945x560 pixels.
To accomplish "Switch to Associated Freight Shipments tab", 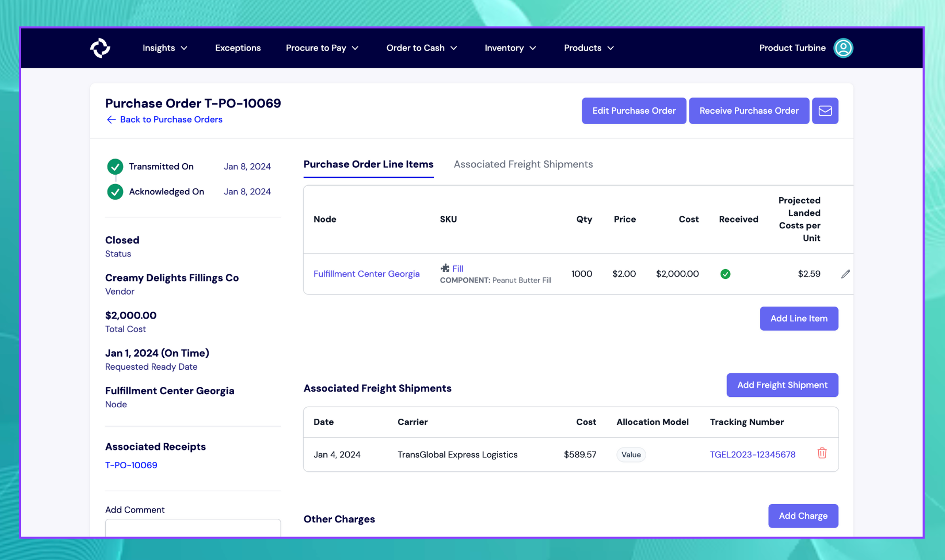I will point(523,164).
